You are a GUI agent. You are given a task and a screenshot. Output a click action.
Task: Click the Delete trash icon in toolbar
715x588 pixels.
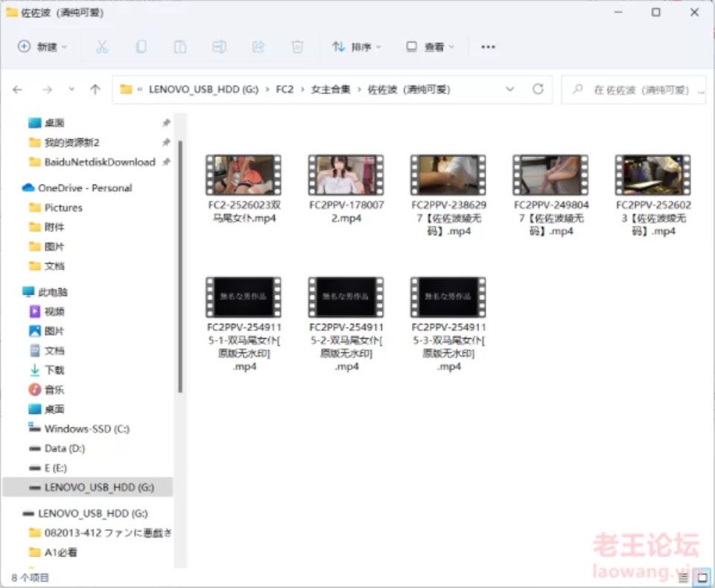click(297, 46)
